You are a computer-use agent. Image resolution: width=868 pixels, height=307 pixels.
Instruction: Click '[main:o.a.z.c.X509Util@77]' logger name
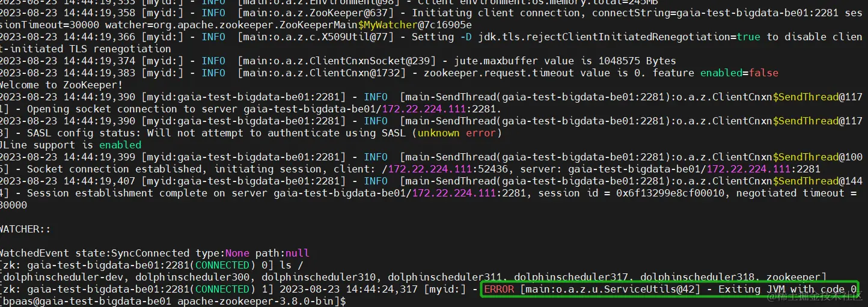(x=316, y=37)
